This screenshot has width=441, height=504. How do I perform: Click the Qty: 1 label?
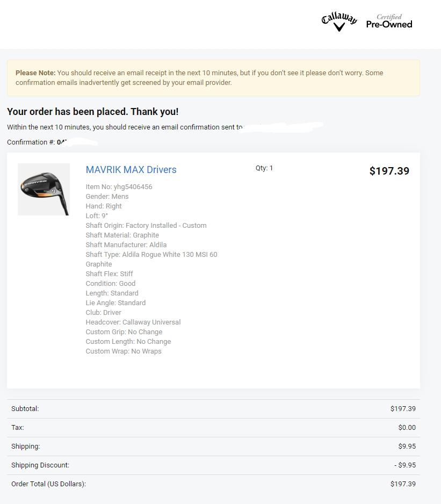[264, 168]
